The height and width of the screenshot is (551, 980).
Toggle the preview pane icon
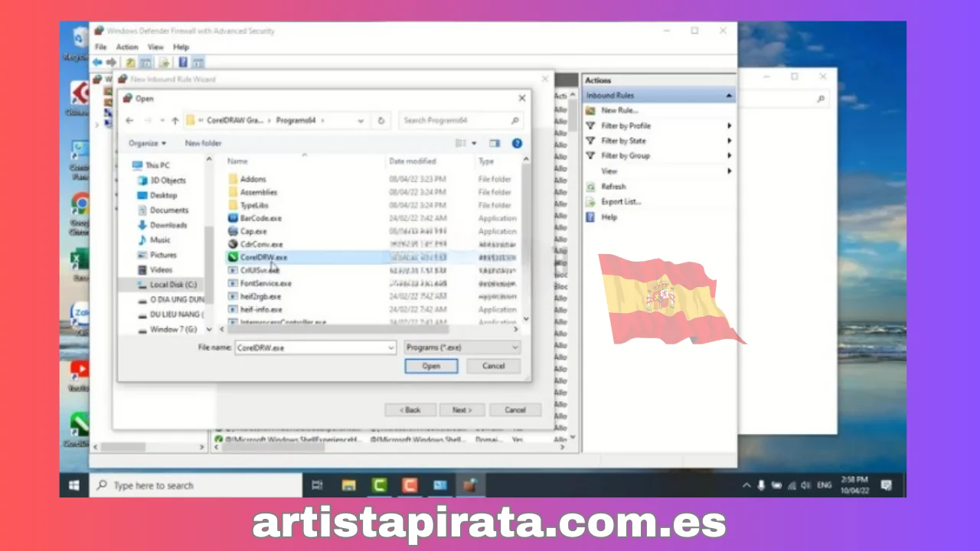495,143
